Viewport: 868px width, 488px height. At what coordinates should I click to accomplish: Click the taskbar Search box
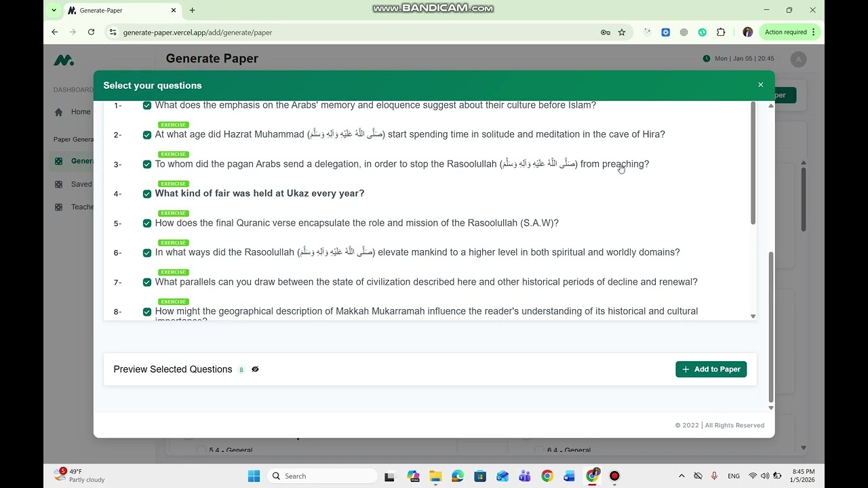(322, 476)
